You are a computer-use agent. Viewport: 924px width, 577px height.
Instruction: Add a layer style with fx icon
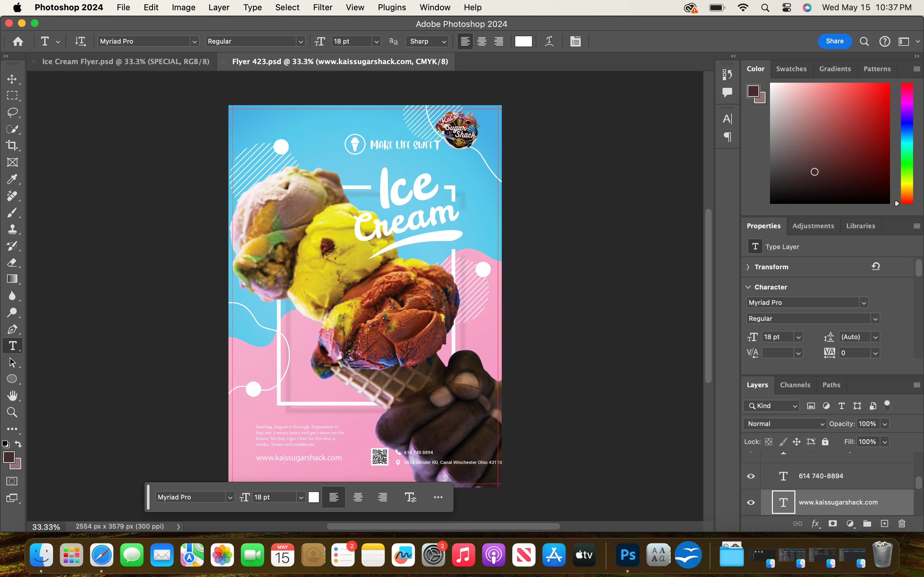[x=815, y=523]
